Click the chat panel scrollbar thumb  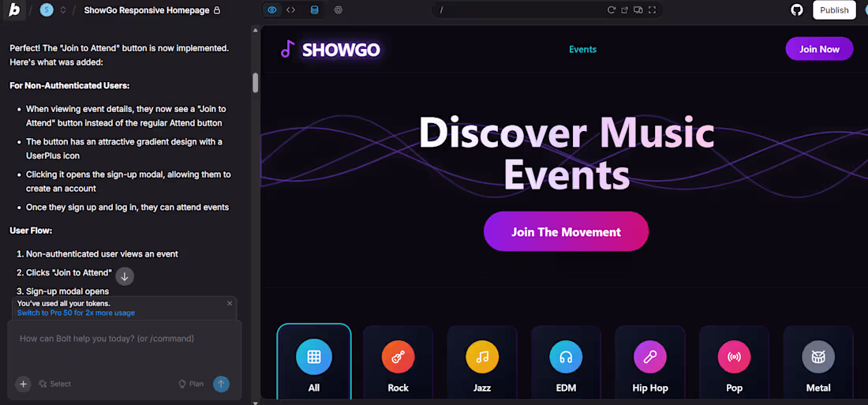point(255,83)
